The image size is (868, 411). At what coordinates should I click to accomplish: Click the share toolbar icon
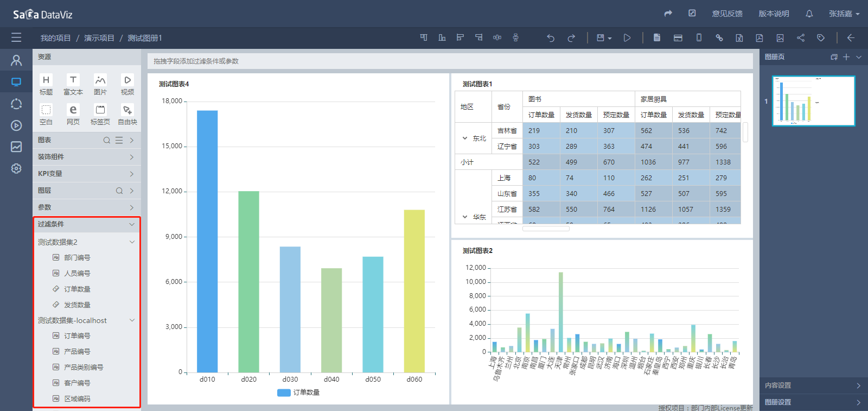pos(801,37)
